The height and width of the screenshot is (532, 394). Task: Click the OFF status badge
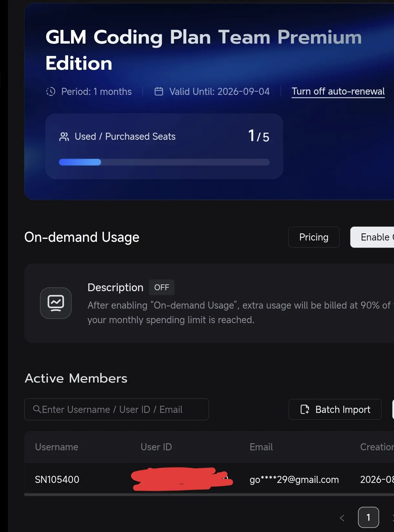tap(161, 287)
